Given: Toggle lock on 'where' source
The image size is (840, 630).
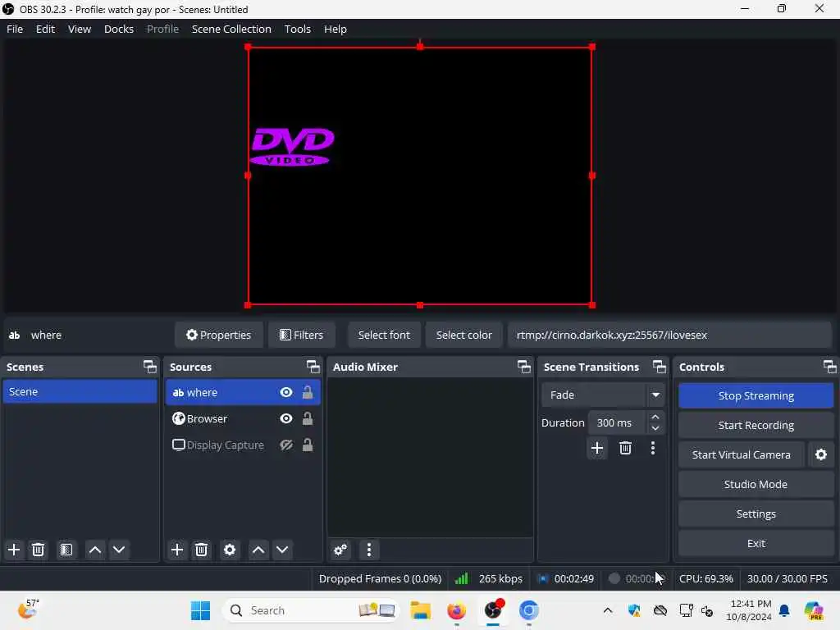Looking at the screenshot, I should coord(308,392).
